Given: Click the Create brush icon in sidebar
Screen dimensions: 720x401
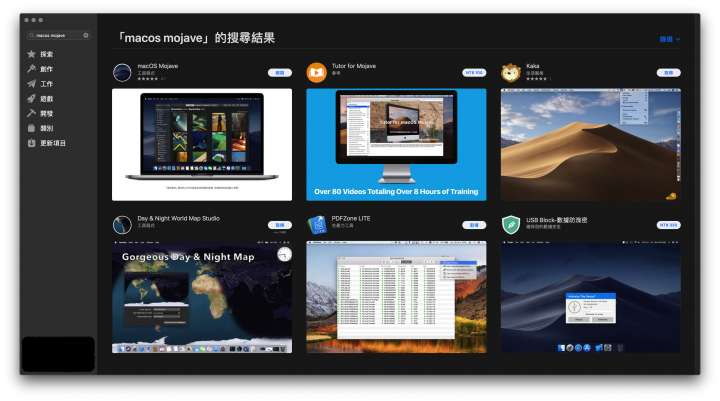Looking at the screenshot, I should (x=31, y=69).
